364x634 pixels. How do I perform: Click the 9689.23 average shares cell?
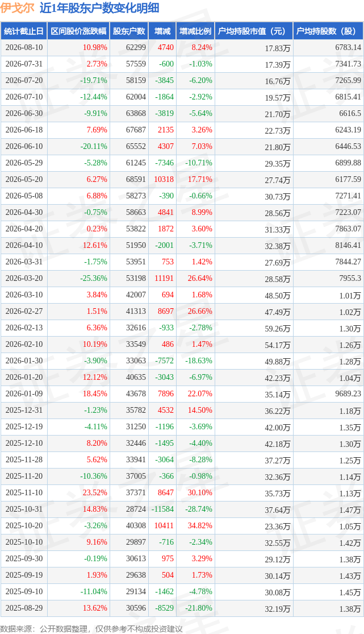[x=348, y=393]
